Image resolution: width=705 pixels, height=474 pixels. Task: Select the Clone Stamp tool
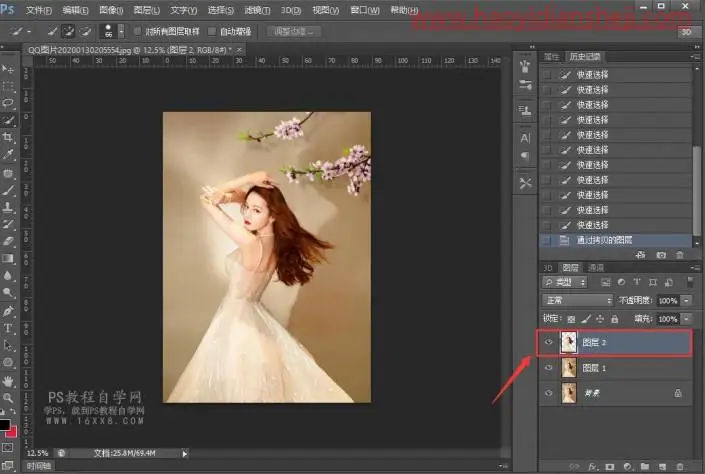(8, 207)
